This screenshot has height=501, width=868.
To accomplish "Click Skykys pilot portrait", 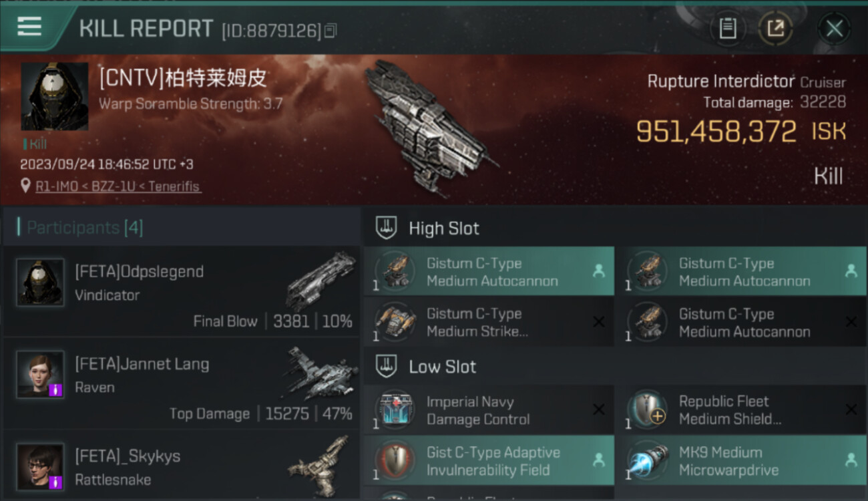I will [40, 466].
